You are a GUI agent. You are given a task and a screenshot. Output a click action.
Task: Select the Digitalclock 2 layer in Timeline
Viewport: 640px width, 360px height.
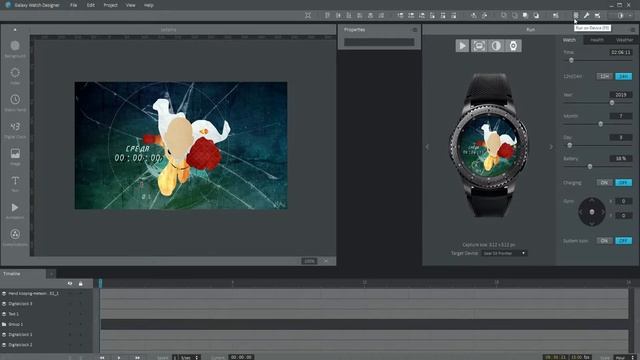[x=47, y=345]
